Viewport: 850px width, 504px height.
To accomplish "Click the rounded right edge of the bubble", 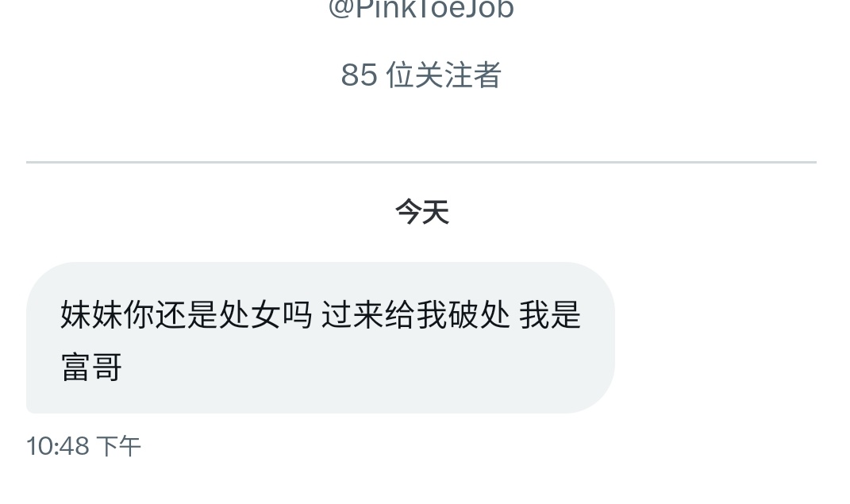I will click(x=606, y=337).
